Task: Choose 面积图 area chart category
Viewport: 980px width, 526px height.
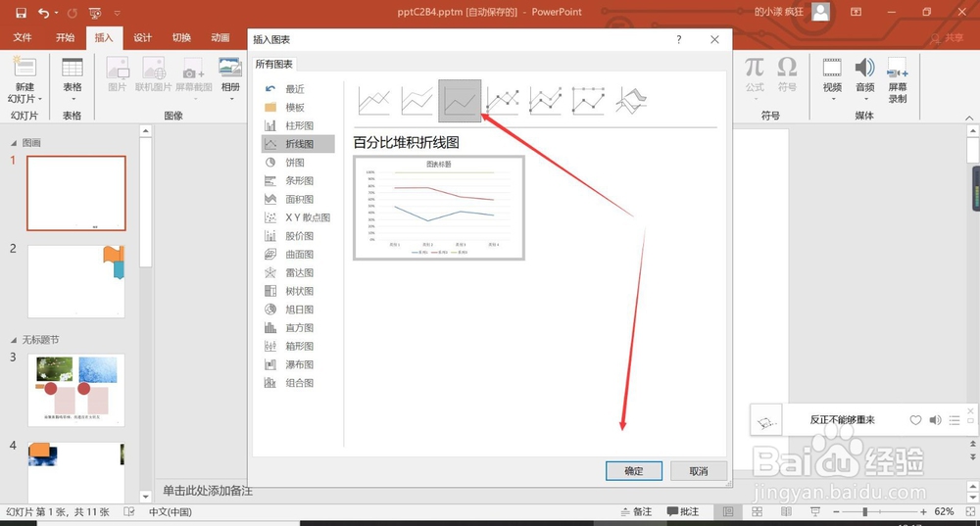Action: click(298, 199)
